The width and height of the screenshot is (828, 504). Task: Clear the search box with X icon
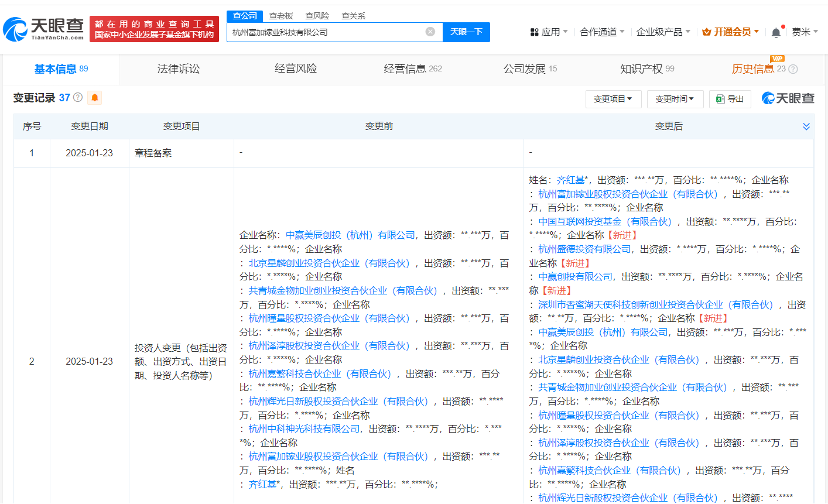coord(430,32)
